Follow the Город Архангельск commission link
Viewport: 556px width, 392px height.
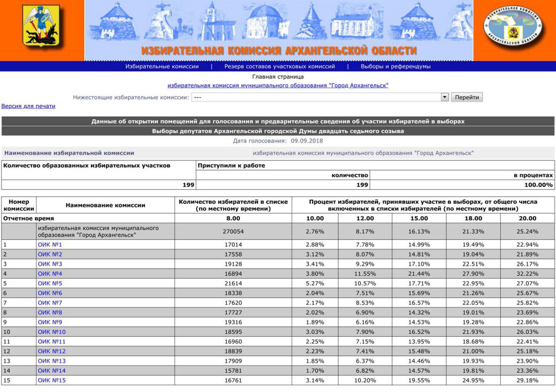tap(278, 86)
